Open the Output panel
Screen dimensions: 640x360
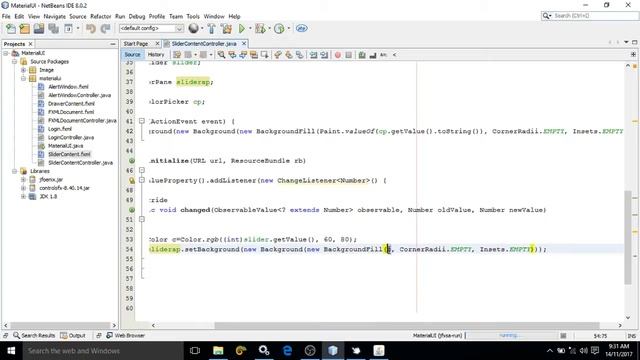click(x=73, y=336)
